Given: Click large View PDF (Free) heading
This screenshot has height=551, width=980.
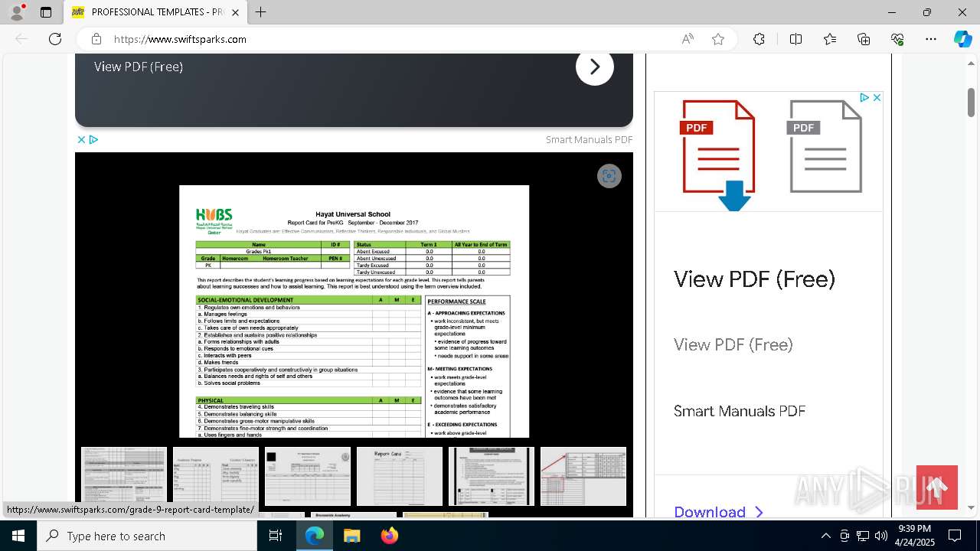Looking at the screenshot, I should (x=754, y=279).
